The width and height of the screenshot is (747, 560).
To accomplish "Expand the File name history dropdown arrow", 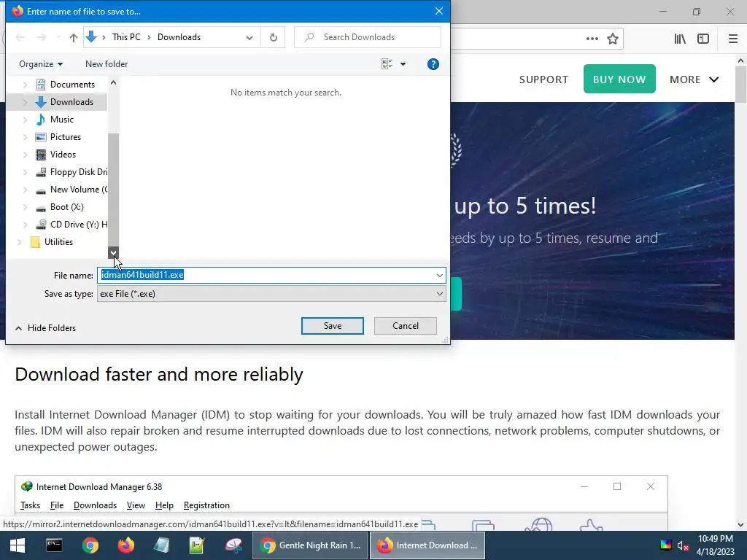I will pyautogui.click(x=440, y=275).
